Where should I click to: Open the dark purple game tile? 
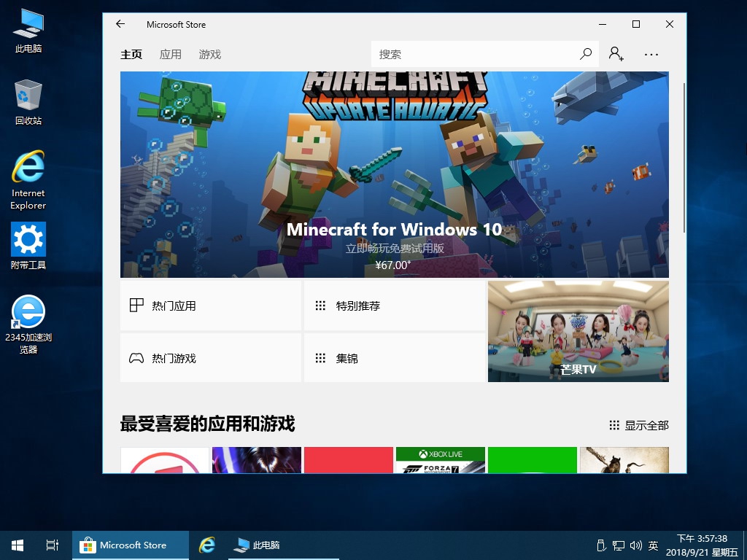point(257,460)
